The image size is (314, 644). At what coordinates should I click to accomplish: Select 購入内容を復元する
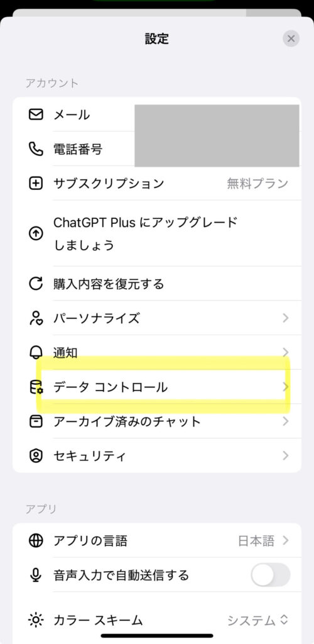(x=157, y=284)
